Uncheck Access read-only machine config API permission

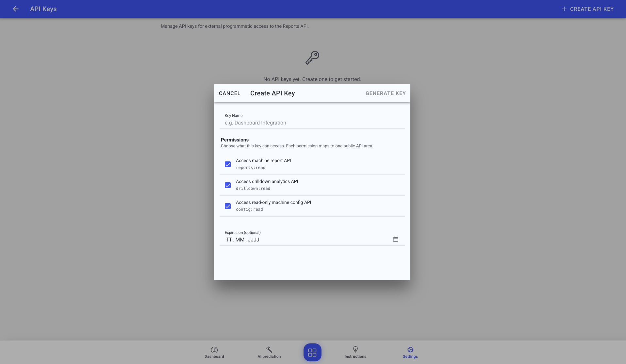pos(228,206)
